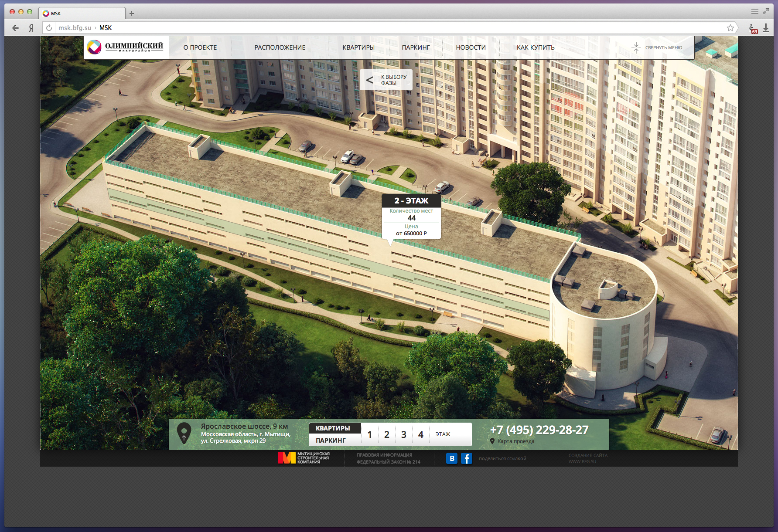This screenshot has height=532, width=778.
Task: Open the Карта проезда link
Action: coord(515,441)
